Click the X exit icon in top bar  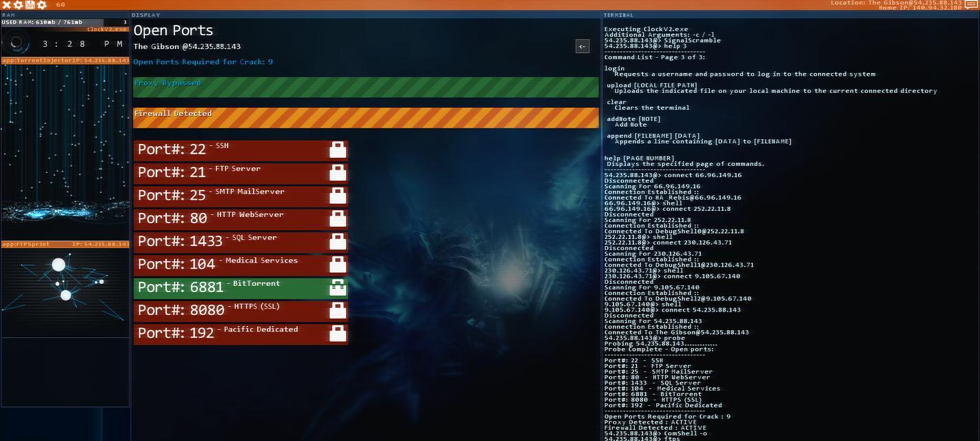pyautogui.click(x=6, y=5)
